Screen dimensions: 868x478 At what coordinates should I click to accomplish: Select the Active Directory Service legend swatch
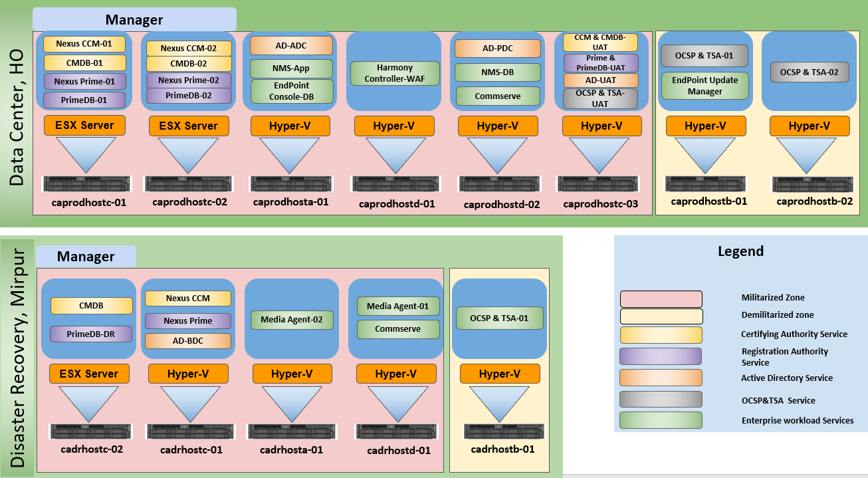coord(661,378)
